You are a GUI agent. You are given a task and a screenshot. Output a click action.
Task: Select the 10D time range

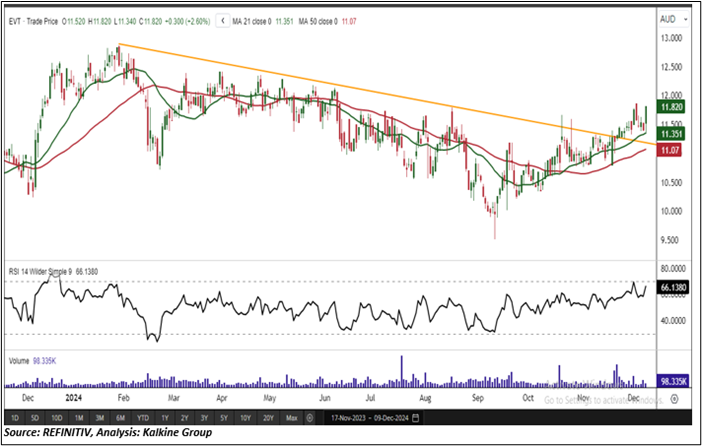(56, 418)
